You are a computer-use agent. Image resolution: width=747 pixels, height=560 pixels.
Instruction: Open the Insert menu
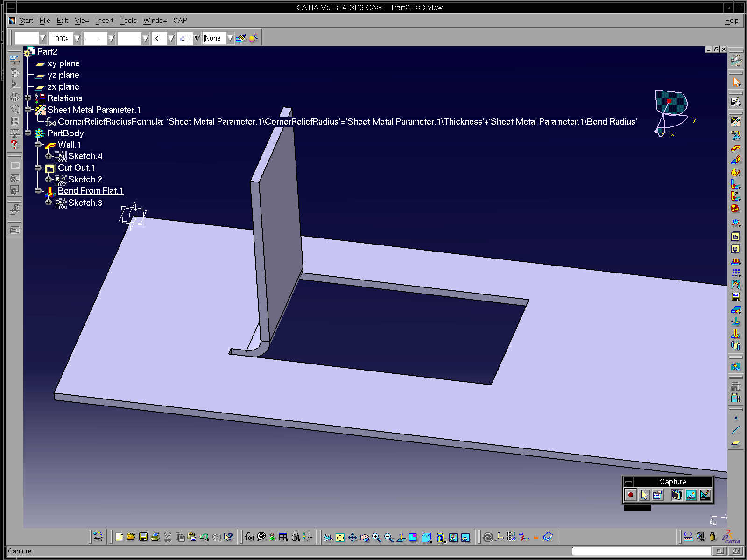(105, 21)
